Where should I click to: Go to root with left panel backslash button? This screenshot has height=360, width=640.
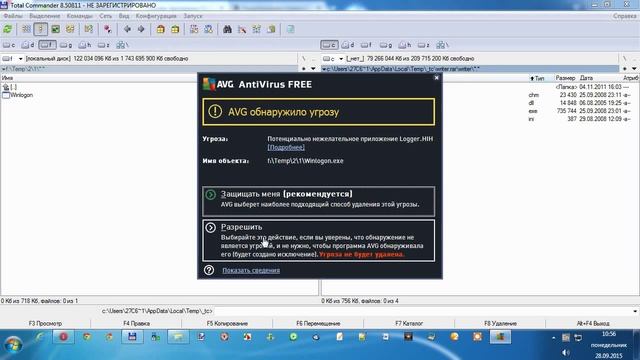(304, 59)
